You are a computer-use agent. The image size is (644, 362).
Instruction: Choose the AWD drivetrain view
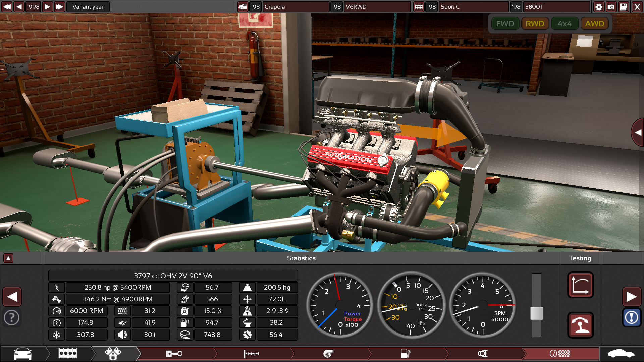[594, 24]
